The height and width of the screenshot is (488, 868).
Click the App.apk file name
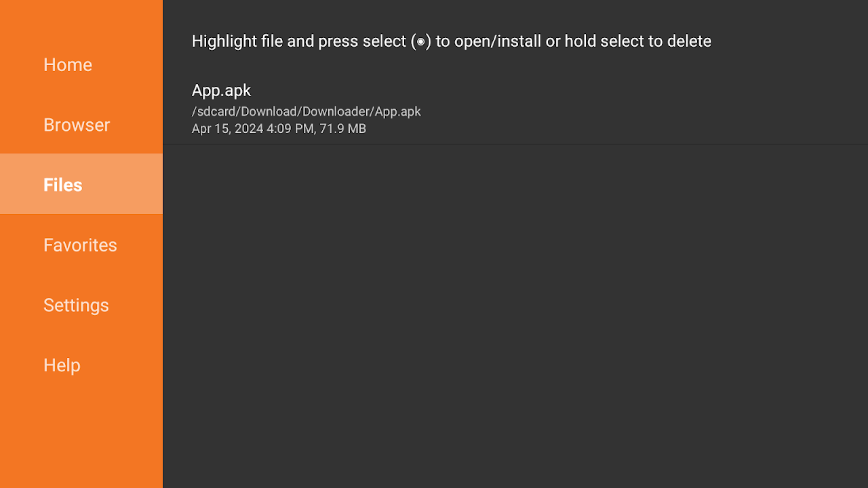pyautogui.click(x=221, y=89)
